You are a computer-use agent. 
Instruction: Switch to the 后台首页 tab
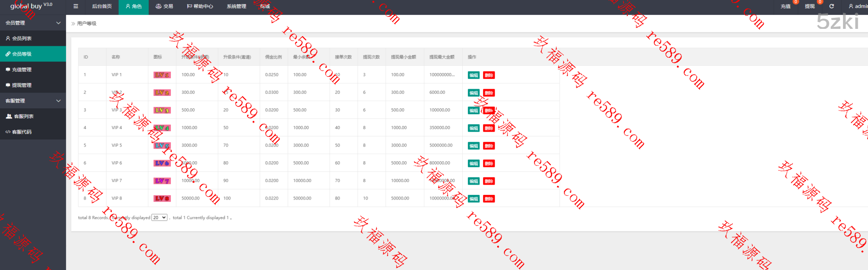point(102,6)
